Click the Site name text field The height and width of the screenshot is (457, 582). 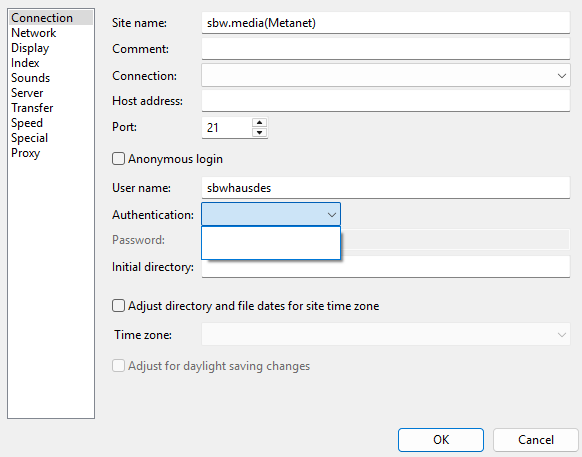click(x=386, y=23)
